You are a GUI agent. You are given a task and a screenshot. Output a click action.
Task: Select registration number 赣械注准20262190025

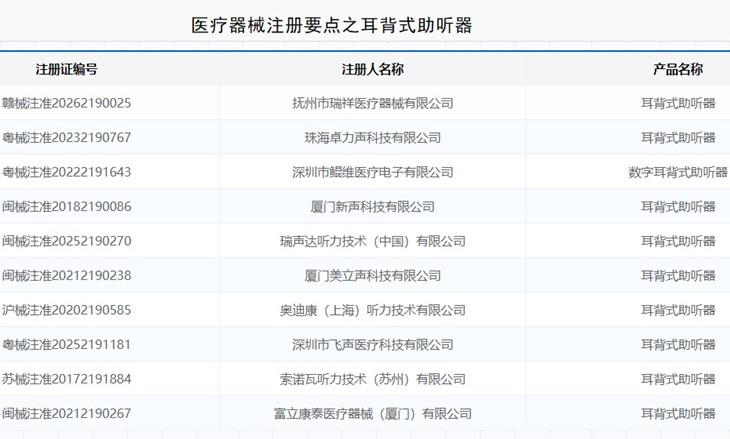pos(67,103)
